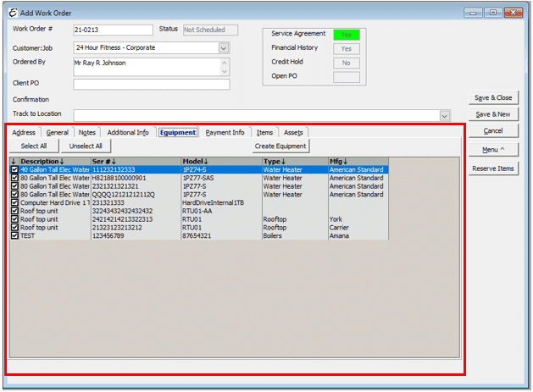Click the Reserve Items button

(x=493, y=168)
